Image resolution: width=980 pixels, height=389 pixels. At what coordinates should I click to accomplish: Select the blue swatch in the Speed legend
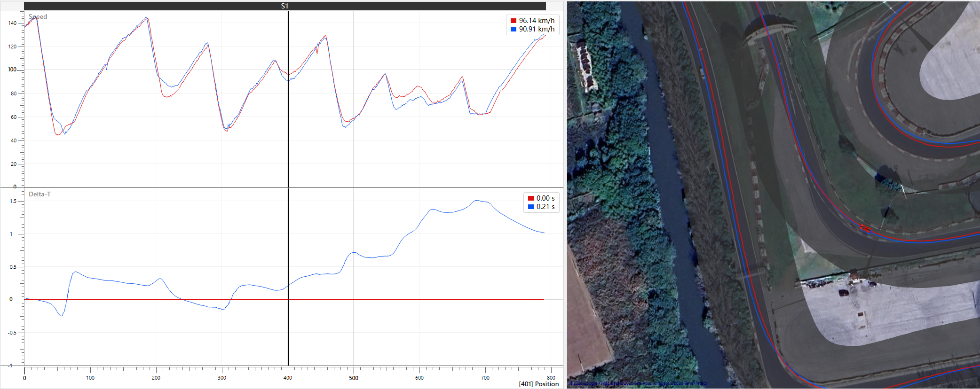click(514, 29)
